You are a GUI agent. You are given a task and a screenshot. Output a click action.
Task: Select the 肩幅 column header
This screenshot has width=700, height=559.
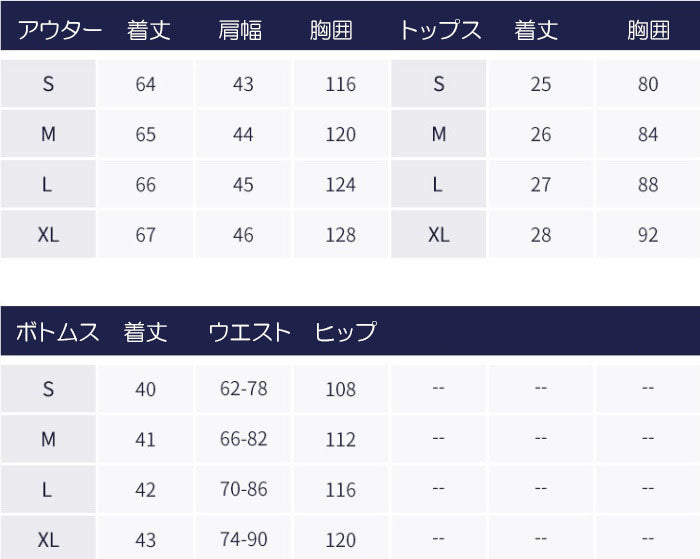click(x=240, y=30)
